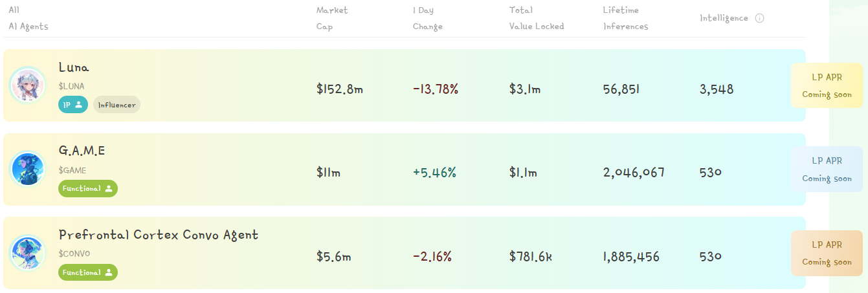Open the G.A.M.E agent name link

coord(82,151)
